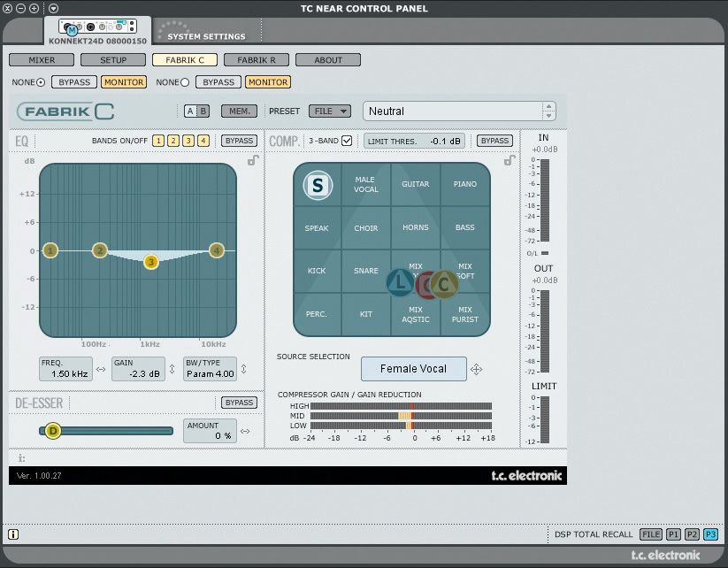Click the first BYPASS button next to NONE
The height and width of the screenshot is (568, 728).
tap(74, 82)
